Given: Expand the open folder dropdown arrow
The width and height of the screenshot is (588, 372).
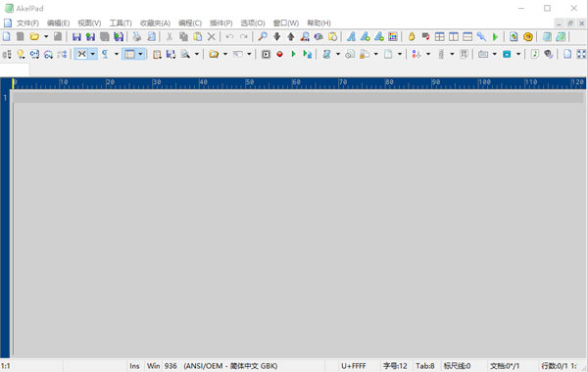Looking at the screenshot, I should [x=46, y=37].
